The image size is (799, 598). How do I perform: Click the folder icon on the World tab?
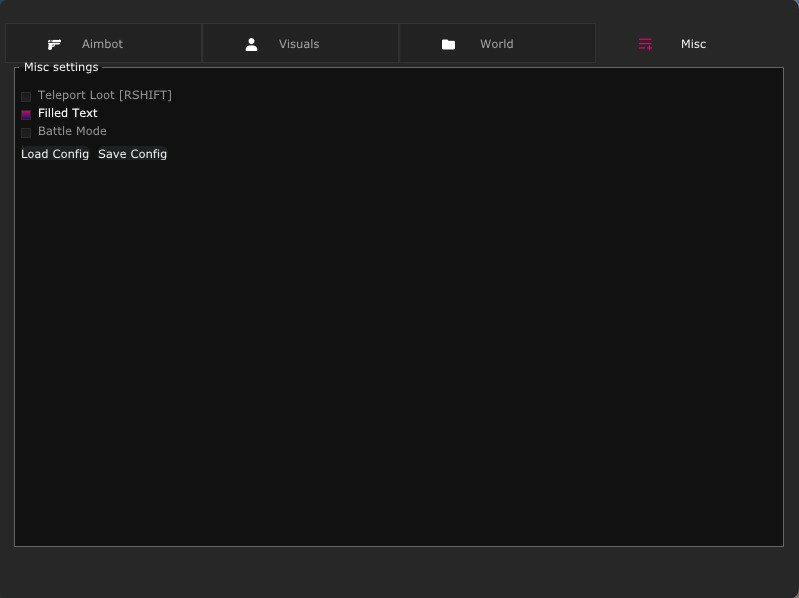pos(448,44)
